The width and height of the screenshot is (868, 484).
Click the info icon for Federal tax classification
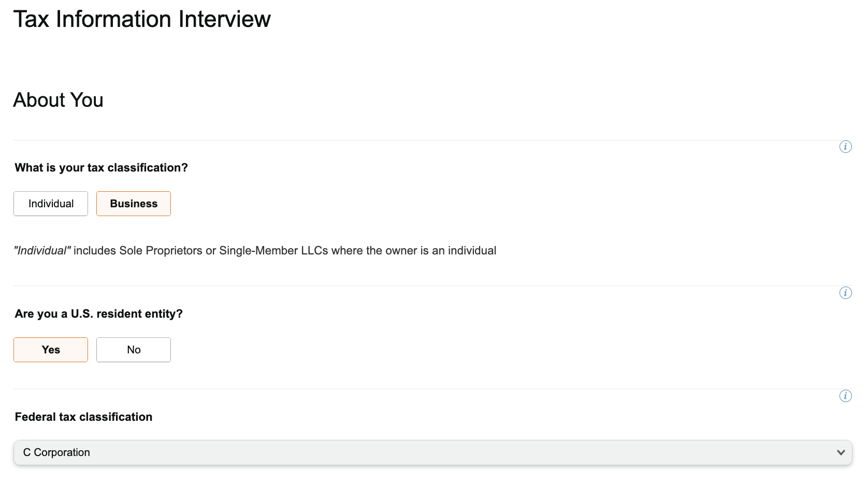pos(846,396)
